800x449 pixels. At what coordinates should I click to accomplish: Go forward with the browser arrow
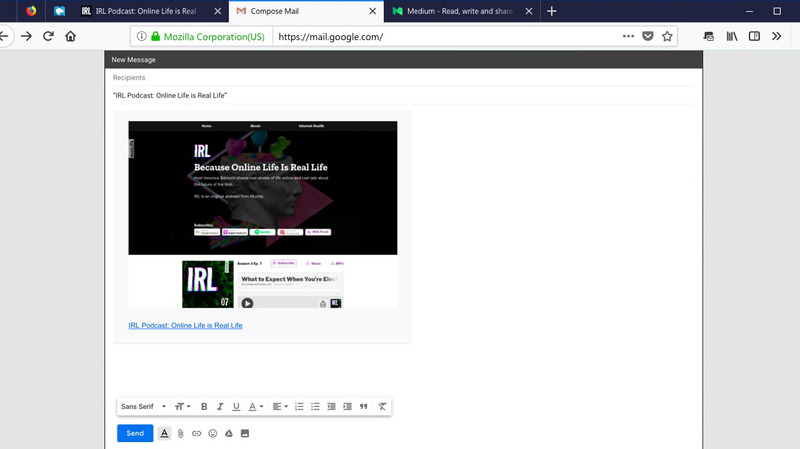pos(26,36)
